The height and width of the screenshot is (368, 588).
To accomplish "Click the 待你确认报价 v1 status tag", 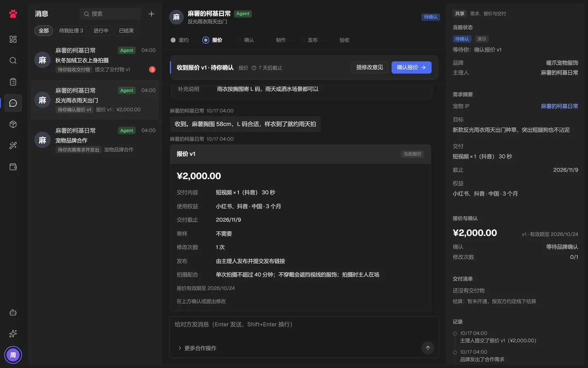I will [x=74, y=110].
